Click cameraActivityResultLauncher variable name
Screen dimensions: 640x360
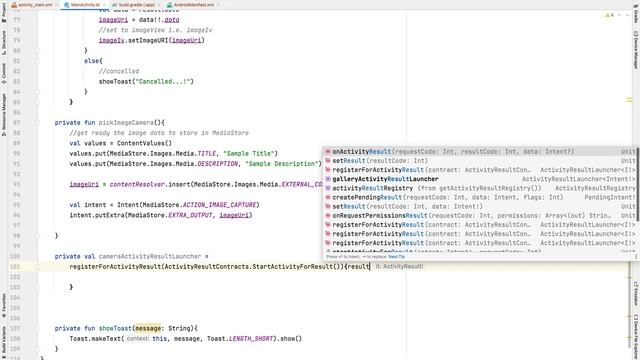[150, 256]
